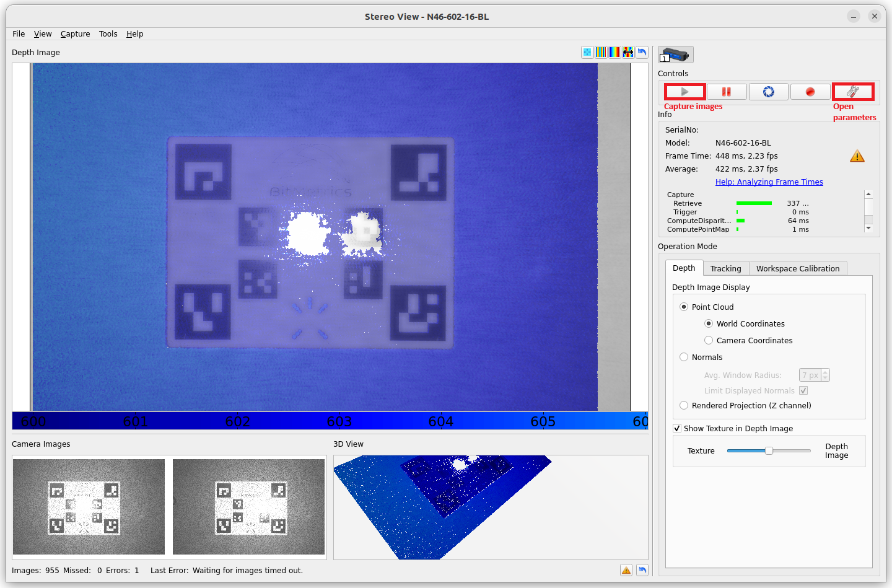Click the Texture to Depth Image slider handle
The height and width of the screenshot is (588, 892).
pos(769,451)
